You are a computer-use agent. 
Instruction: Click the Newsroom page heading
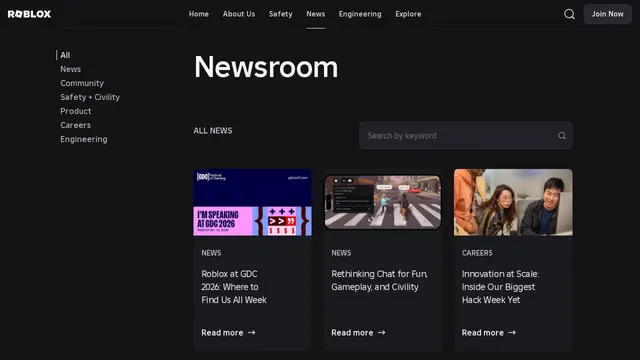266,67
